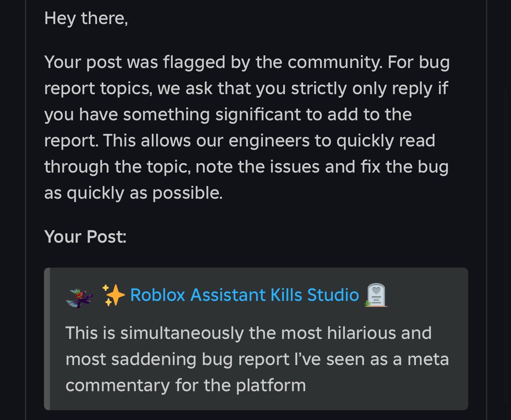Screen dimensions: 511x420
Task: Click quoted line 'This is simultaneously the most hilarious'
Action: (249, 333)
